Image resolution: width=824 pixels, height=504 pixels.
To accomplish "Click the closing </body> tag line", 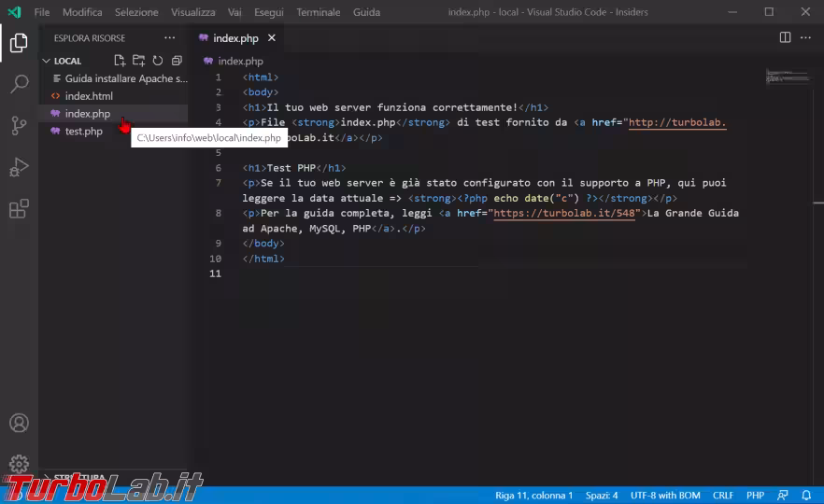I will tap(263, 243).
